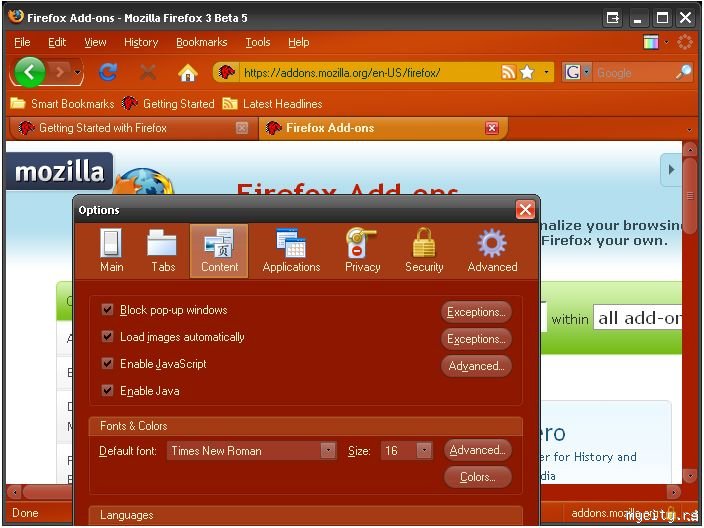This screenshot has width=704, height=528.
Task: Open the address bar history dropdown
Action: click(x=546, y=72)
